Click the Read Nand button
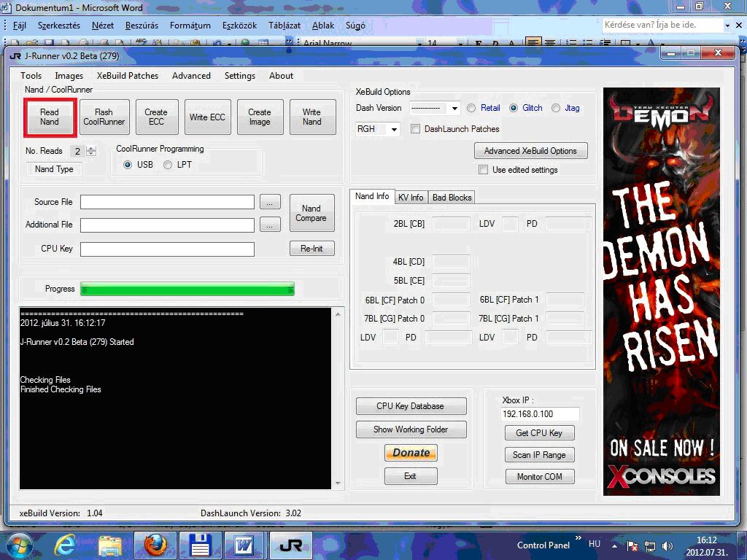This screenshot has width=747, height=560. [50, 117]
